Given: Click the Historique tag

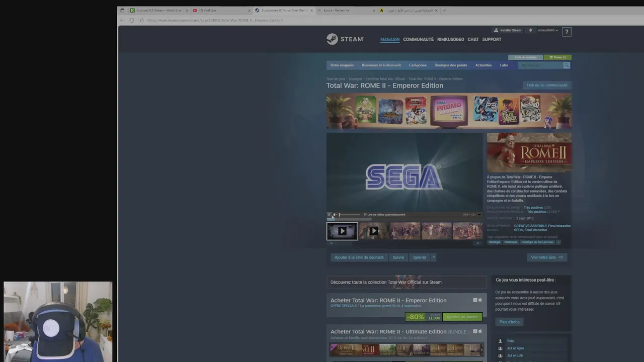Looking at the screenshot, I should pos(511,242).
